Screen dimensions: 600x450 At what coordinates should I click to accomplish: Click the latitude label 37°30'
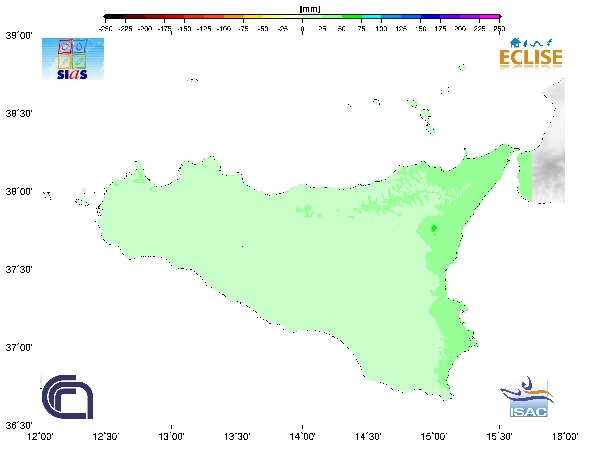coord(19,269)
